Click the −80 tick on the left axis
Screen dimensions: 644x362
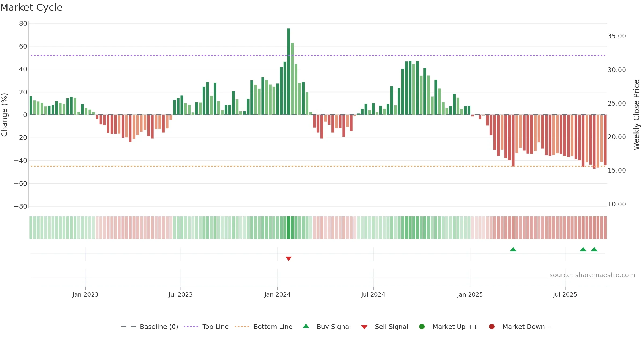tap(21, 206)
